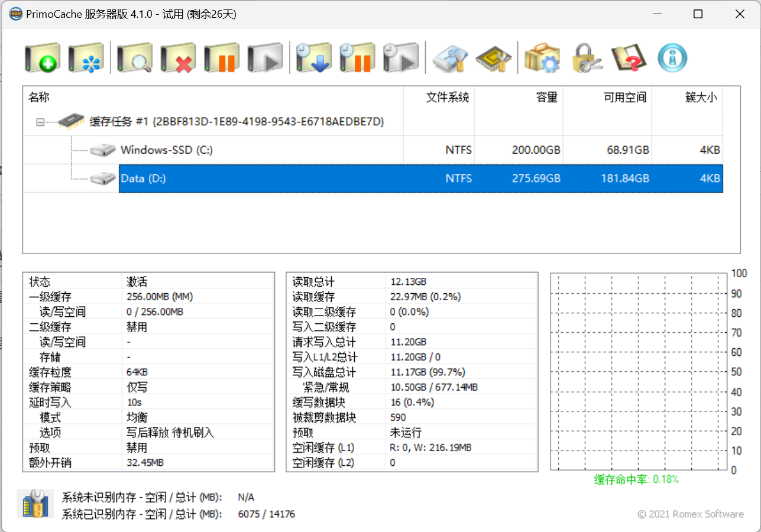Resume cache with gray play drive icon
The width and height of the screenshot is (761, 532).
pyautogui.click(x=265, y=58)
